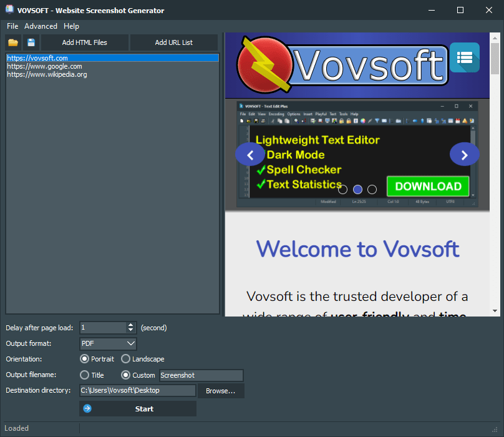The image size is (504, 437).
Task: Select Landscape orientation
Action: coord(125,359)
